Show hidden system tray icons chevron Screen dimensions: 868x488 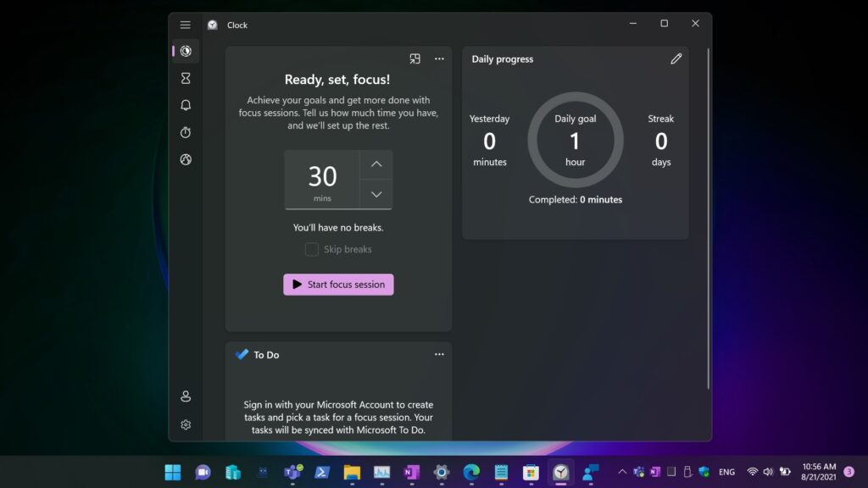coord(622,472)
